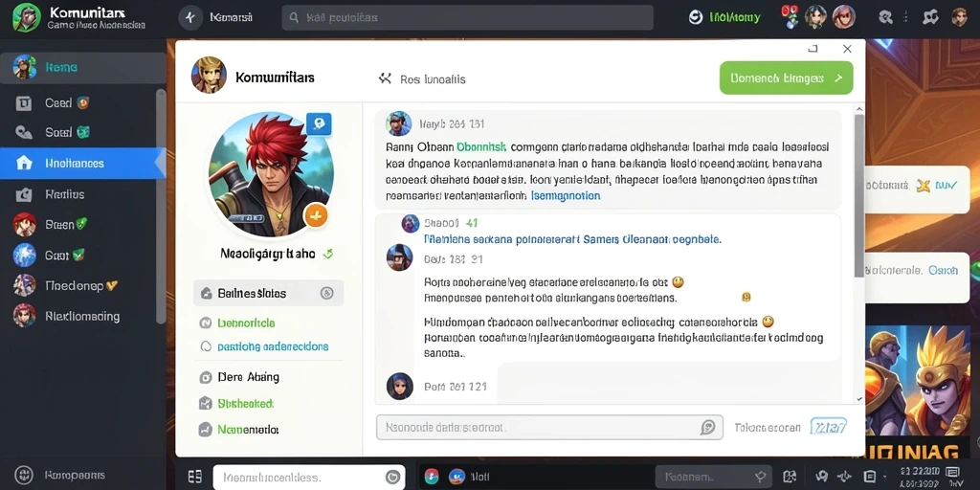Click the blue badge icon on profile avatar

point(319,123)
